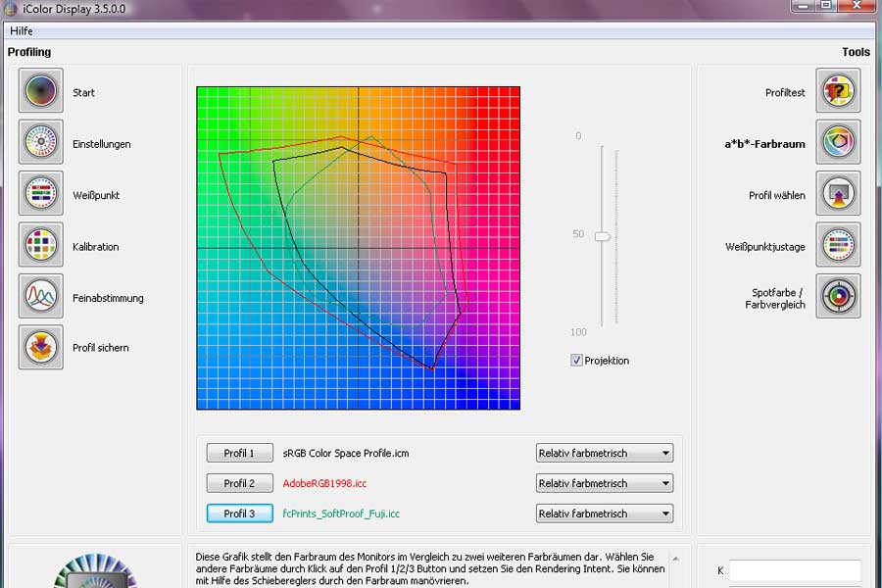The image size is (882, 588).
Task: Open the Weißpunktjustage tool icon
Action: coord(838,245)
